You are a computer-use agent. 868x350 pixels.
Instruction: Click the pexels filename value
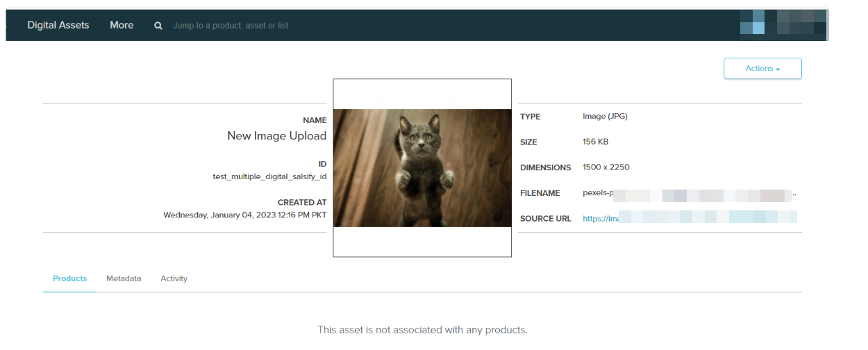click(689, 193)
